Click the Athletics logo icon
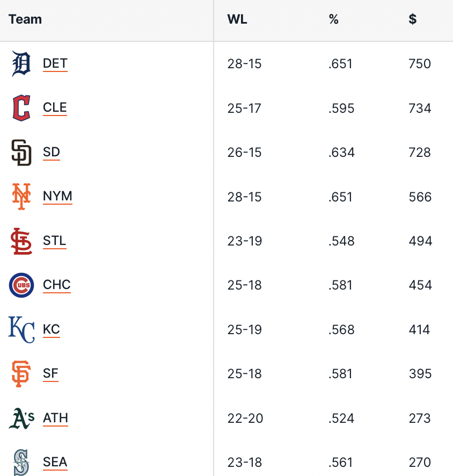This screenshot has width=453, height=476. click(x=21, y=418)
